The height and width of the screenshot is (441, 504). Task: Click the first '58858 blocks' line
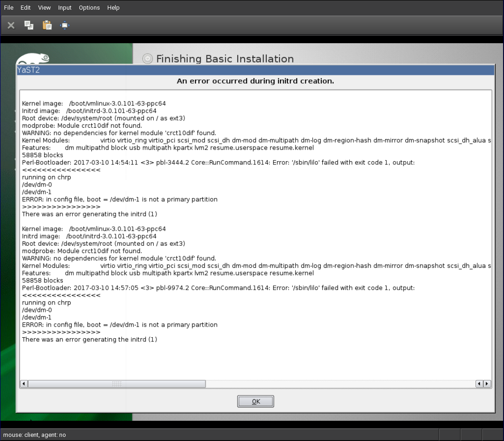tap(42, 155)
